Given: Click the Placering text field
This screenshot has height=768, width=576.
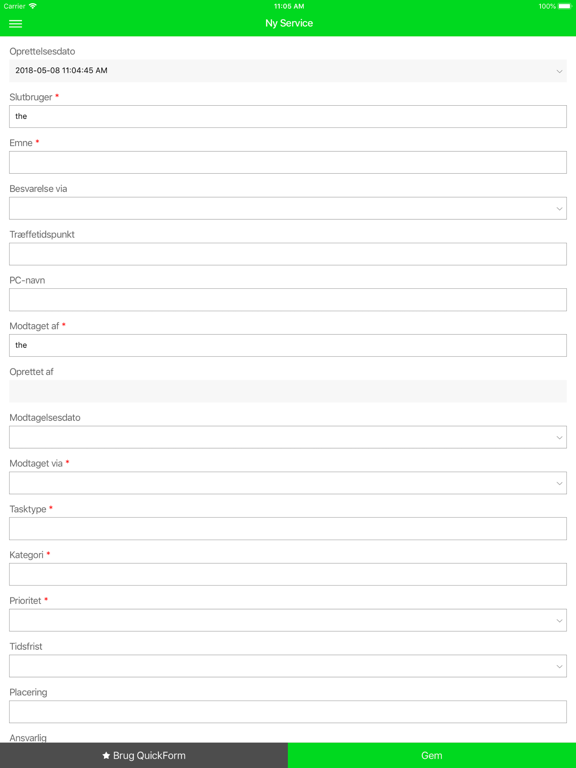Looking at the screenshot, I should point(288,712).
